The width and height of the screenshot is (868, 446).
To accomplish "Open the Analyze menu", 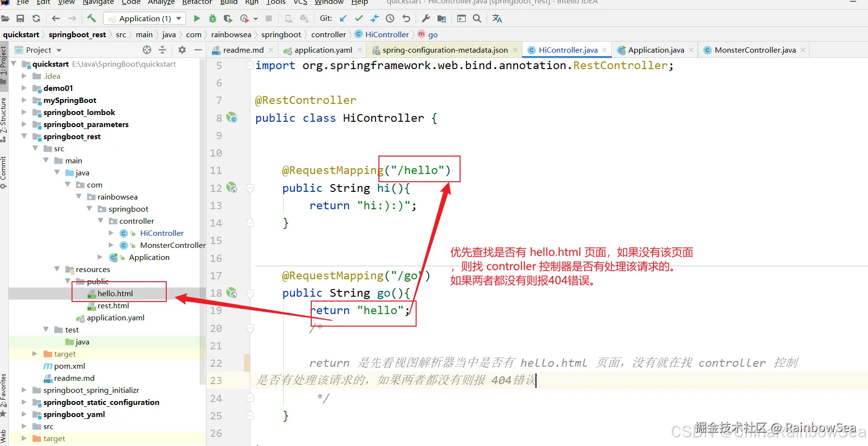I will coord(161,2).
